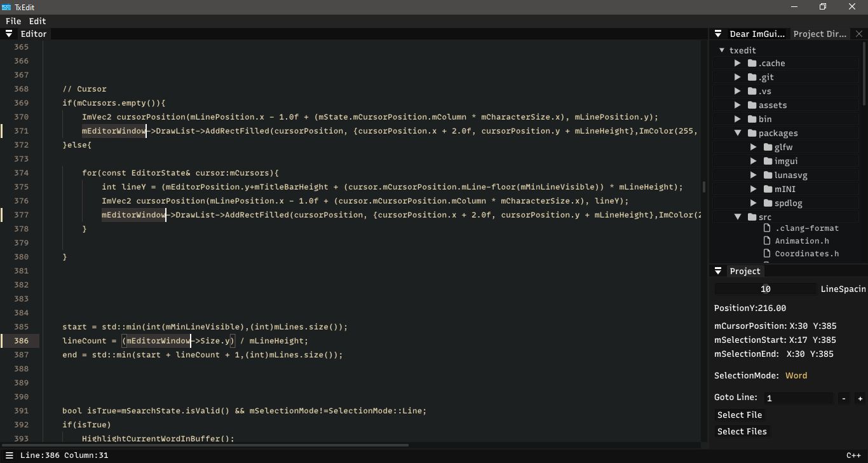The height and width of the screenshot is (463, 868).
Task: Open the status bar hamburger menu icon
Action: [10, 455]
